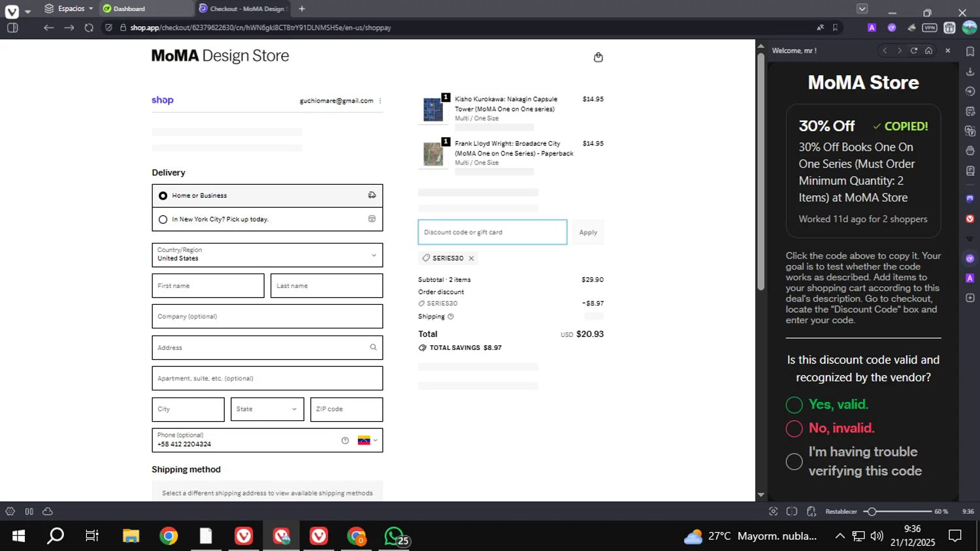
Task: Click the translate page icon in the address field
Action: tap(820, 27)
